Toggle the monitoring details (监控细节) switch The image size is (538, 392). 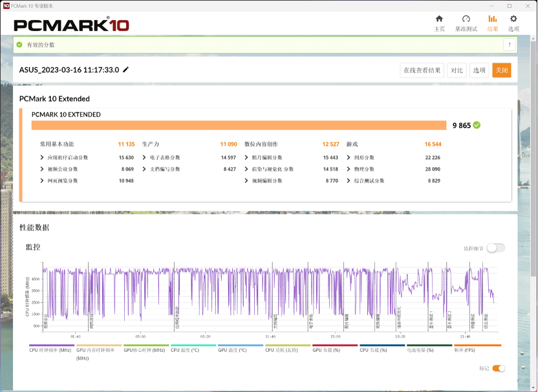(x=496, y=248)
